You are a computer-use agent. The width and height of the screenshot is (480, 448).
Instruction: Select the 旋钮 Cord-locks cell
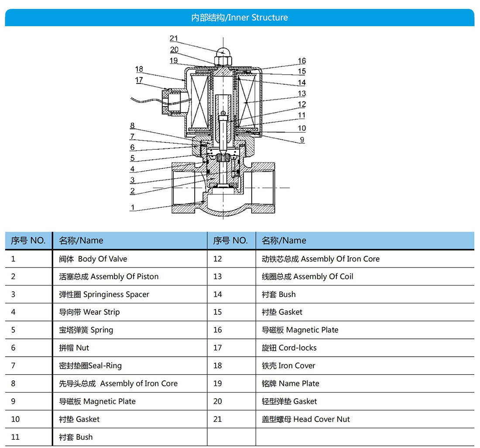[365, 348]
